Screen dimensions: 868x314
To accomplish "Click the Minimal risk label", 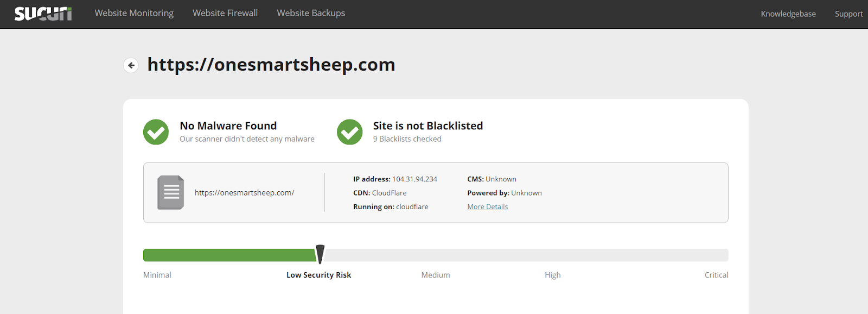I will pyautogui.click(x=157, y=275).
